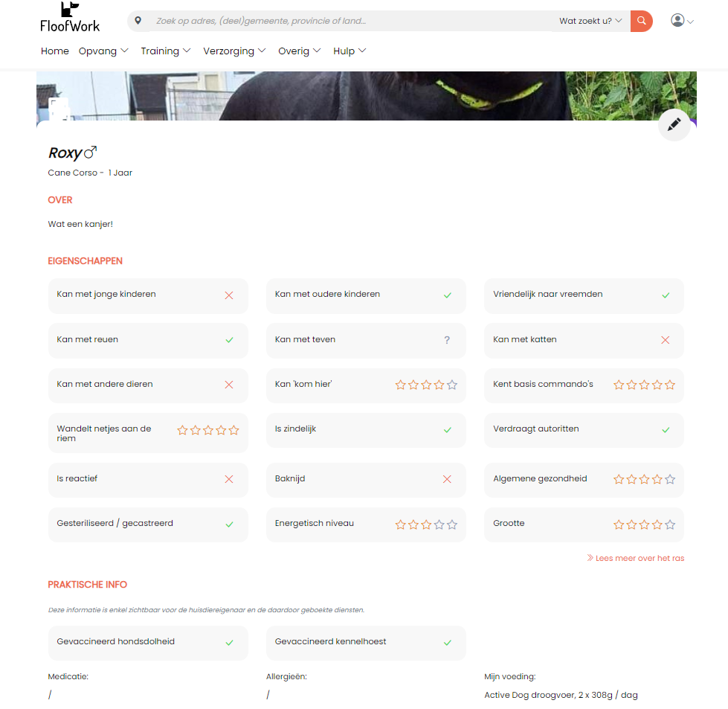Click the small icon on the banner photo corner
This screenshot has width=728, height=709.
tap(59, 109)
